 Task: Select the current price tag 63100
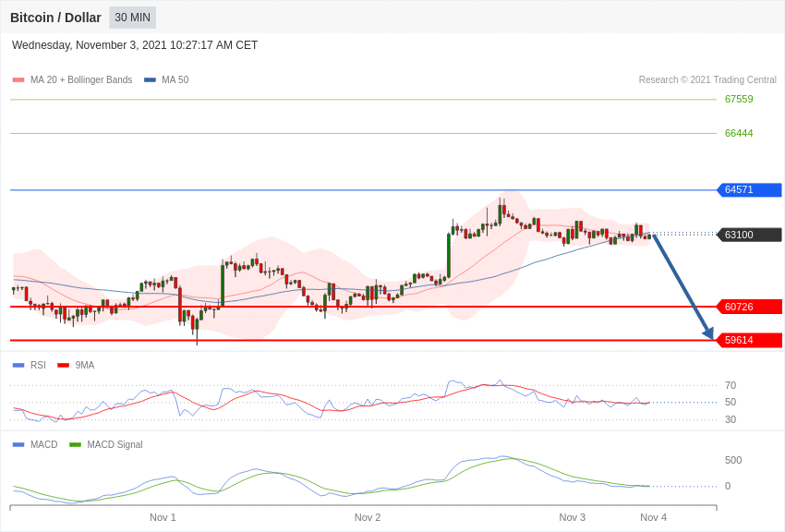[x=749, y=235]
